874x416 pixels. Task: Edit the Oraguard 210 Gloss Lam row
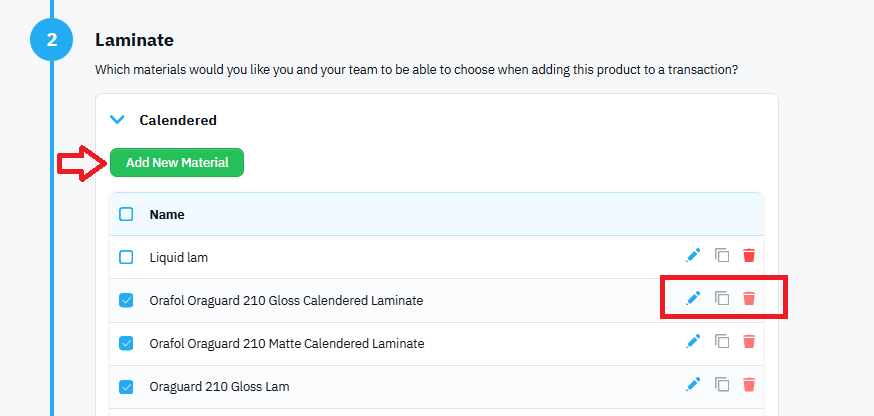coord(693,384)
